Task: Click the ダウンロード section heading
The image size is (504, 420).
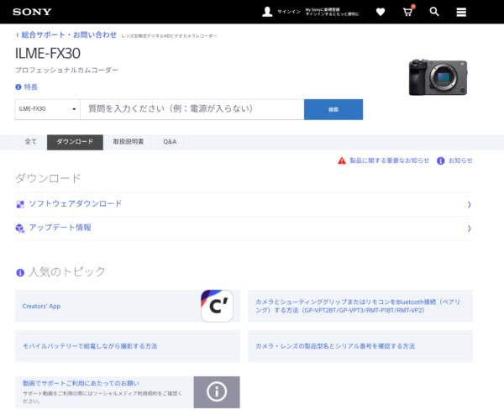Action: point(48,178)
